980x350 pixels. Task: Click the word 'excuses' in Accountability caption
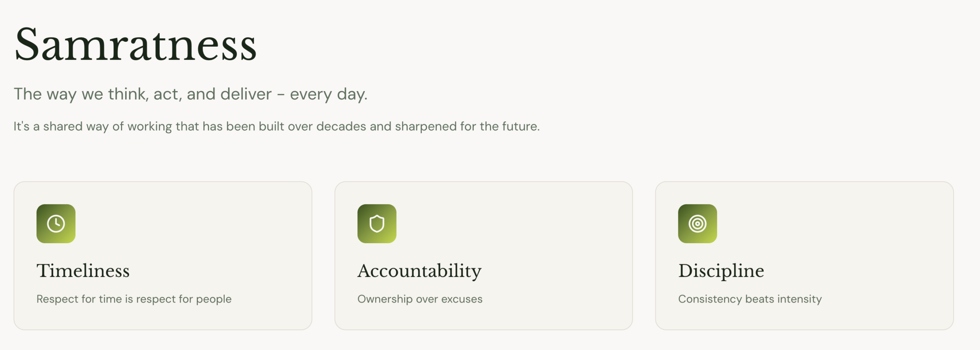coord(462,299)
